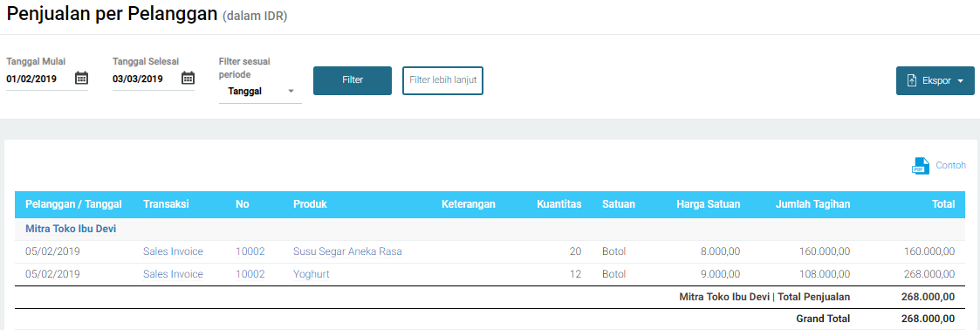Click the Filter lebih lanjut field
Viewport: 980px width, 330px height.
pos(442,80)
